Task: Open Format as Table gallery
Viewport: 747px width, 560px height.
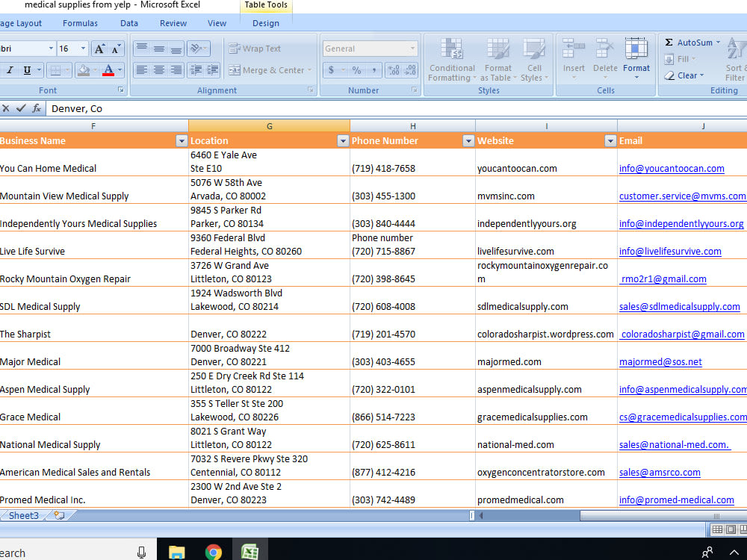Action: coord(498,60)
